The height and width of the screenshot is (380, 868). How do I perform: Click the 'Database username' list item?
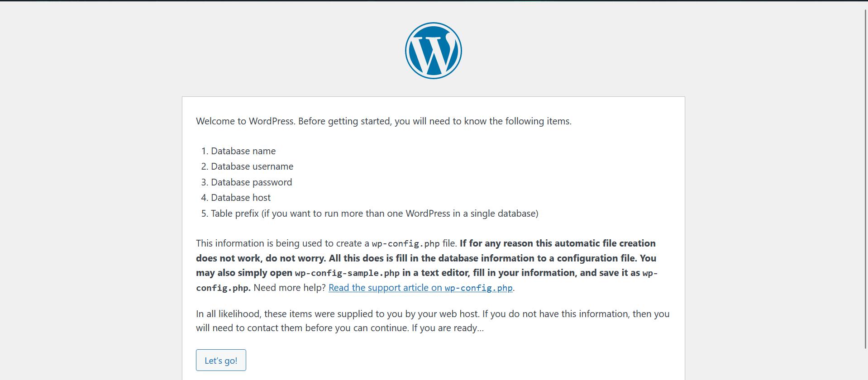click(252, 166)
